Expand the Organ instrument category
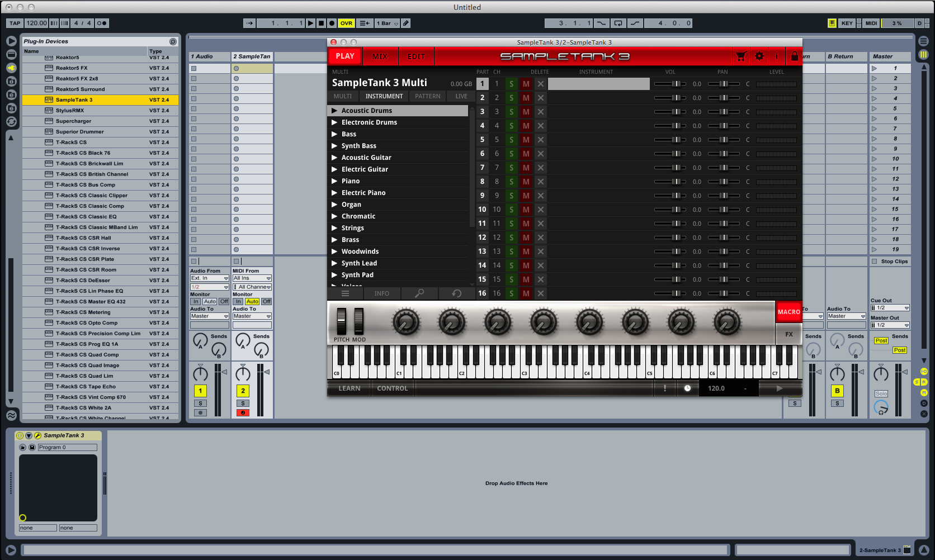 (334, 205)
